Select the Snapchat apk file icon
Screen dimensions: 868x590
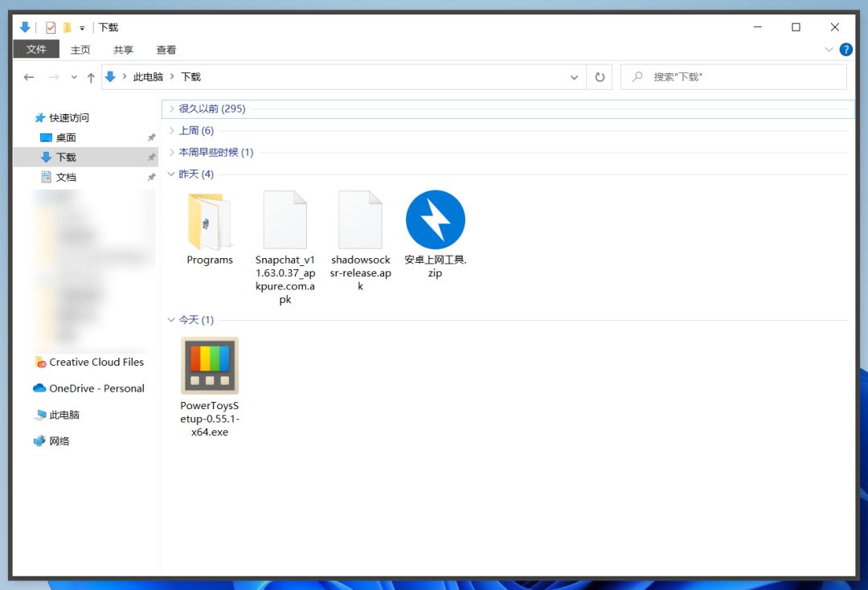coord(285,219)
